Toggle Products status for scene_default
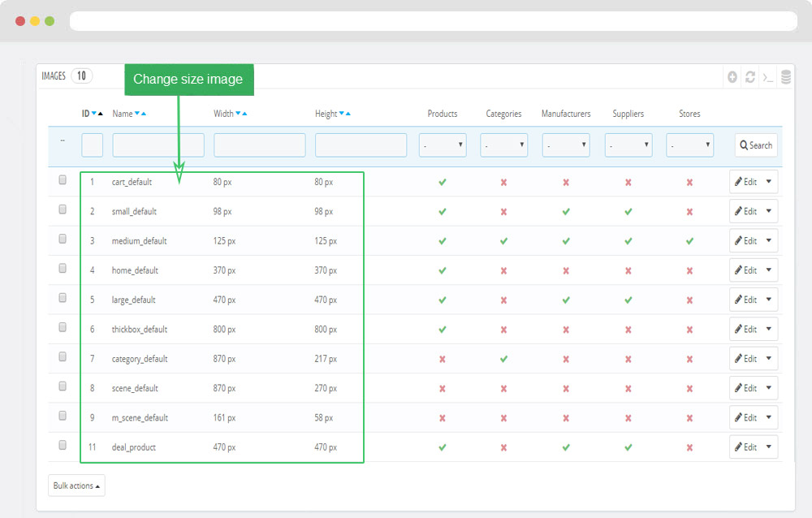 tap(443, 388)
